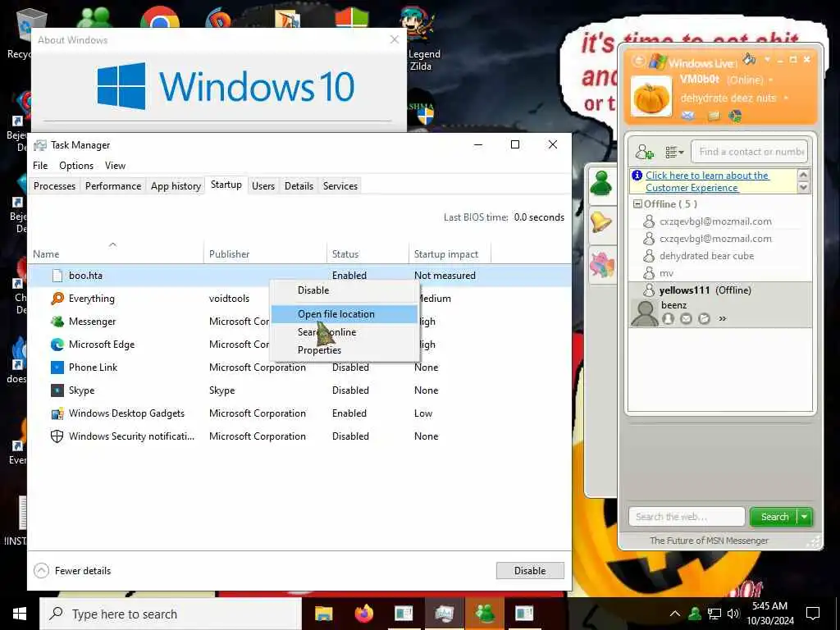
Task: Click the email icon under beenz contact card
Action: click(x=687, y=319)
